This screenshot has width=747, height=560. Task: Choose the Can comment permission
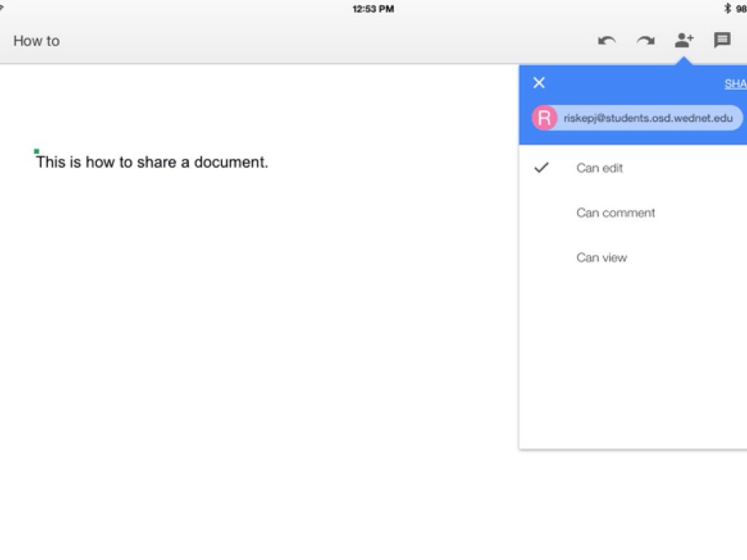(x=616, y=213)
